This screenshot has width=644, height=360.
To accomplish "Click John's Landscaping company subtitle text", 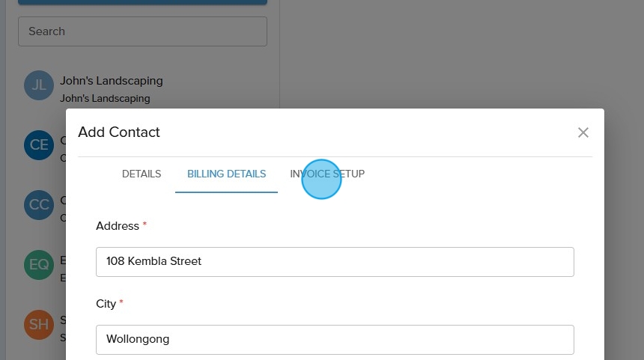I will [x=105, y=98].
